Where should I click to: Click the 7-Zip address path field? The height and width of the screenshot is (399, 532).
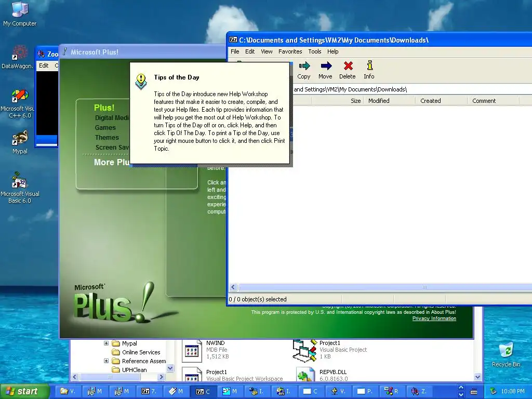(x=412, y=89)
